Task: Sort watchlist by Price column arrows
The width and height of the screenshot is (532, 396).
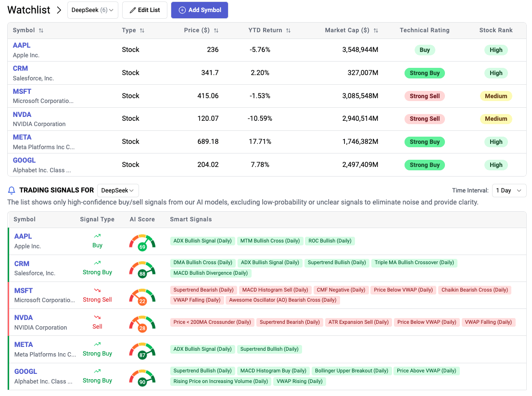Action: (x=216, y=30)
